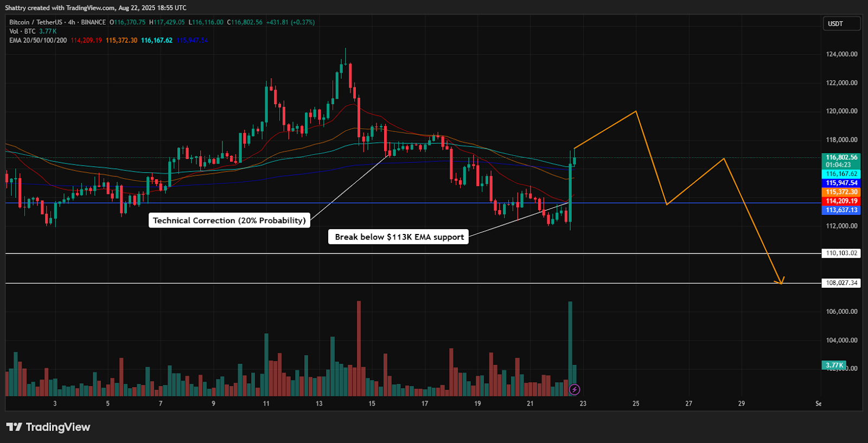Click the 3.77K volume axis label
Screen dimensions: 868x443
(x=834, y=365)
